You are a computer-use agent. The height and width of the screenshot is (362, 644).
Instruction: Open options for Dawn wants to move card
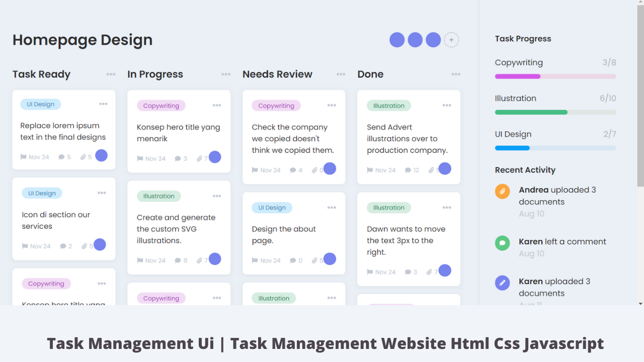[447, 208]
